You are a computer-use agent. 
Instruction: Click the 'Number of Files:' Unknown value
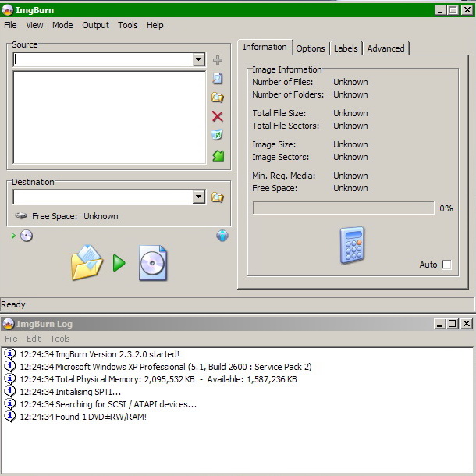(350, 82)
